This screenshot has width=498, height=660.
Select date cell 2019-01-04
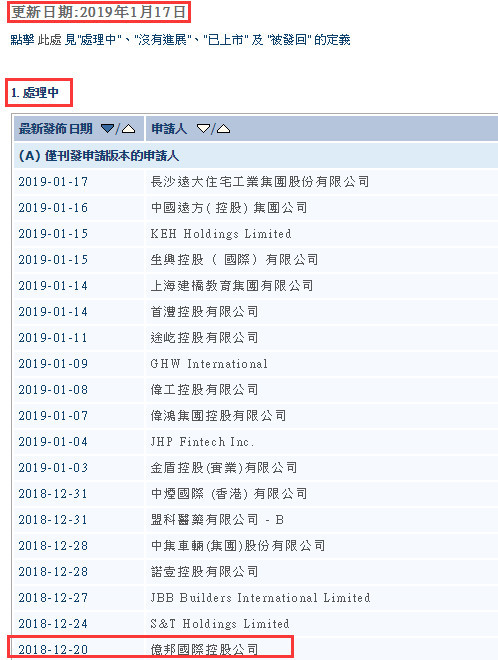coord(53,442)
